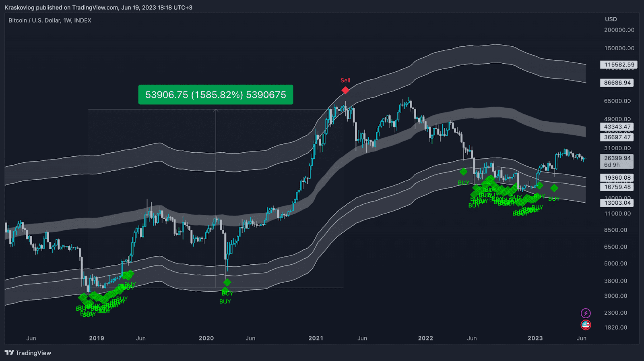This screenshot has height=361, width=644.
Task: Click the 2019 label on time axis
Action: coord(97,338)
